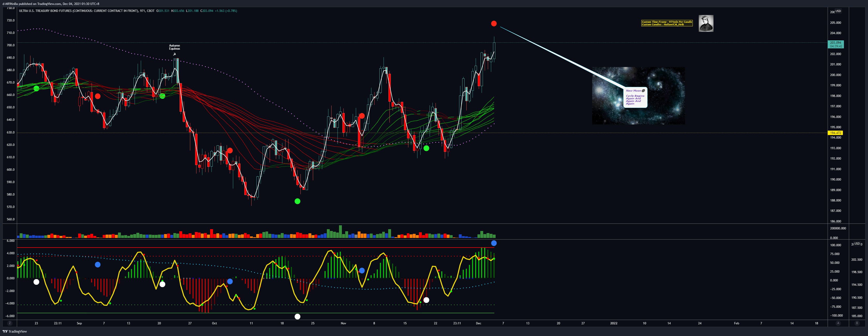Image resolution: width=868 pixels, height=336 pixels.
Task: Click the 22:11 time axis label
Action: pyautogui.click(x=58, y=323)
